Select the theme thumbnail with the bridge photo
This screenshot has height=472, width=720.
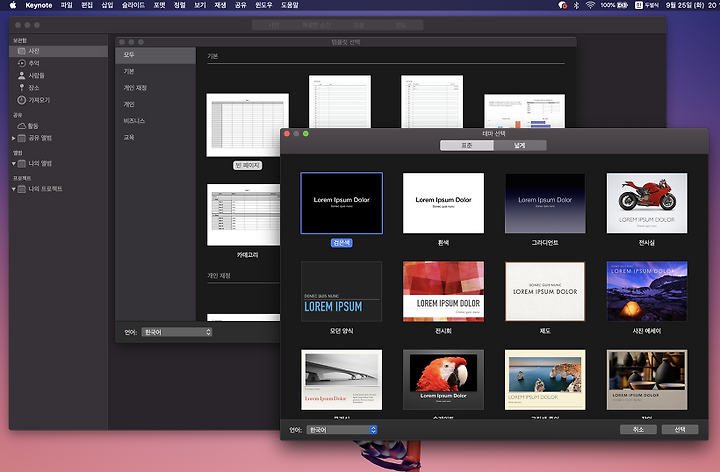coord(342,380)
